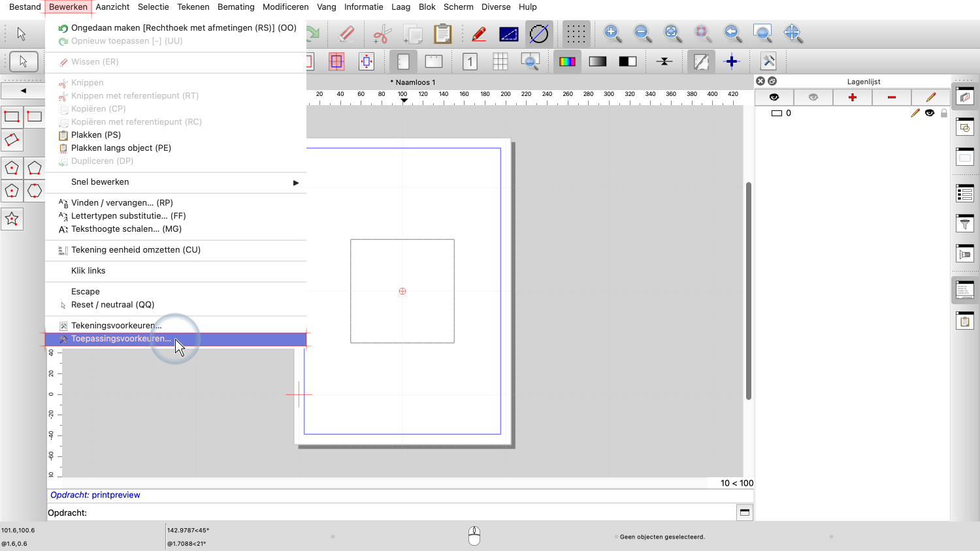
Task: Select the star shape drawing tool
Action: pyautogui.click(x=12, y=219)
